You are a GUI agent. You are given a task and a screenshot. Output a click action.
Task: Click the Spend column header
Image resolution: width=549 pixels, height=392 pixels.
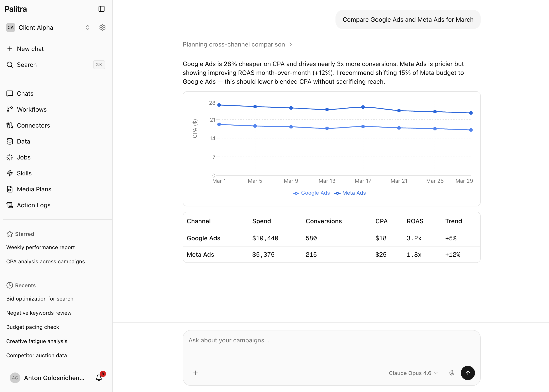click(x=261, y=221)
